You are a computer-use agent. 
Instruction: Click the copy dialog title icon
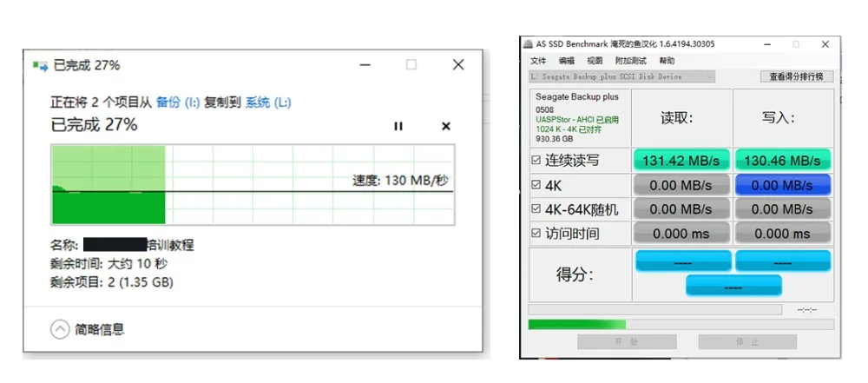[x=39, y=65]
